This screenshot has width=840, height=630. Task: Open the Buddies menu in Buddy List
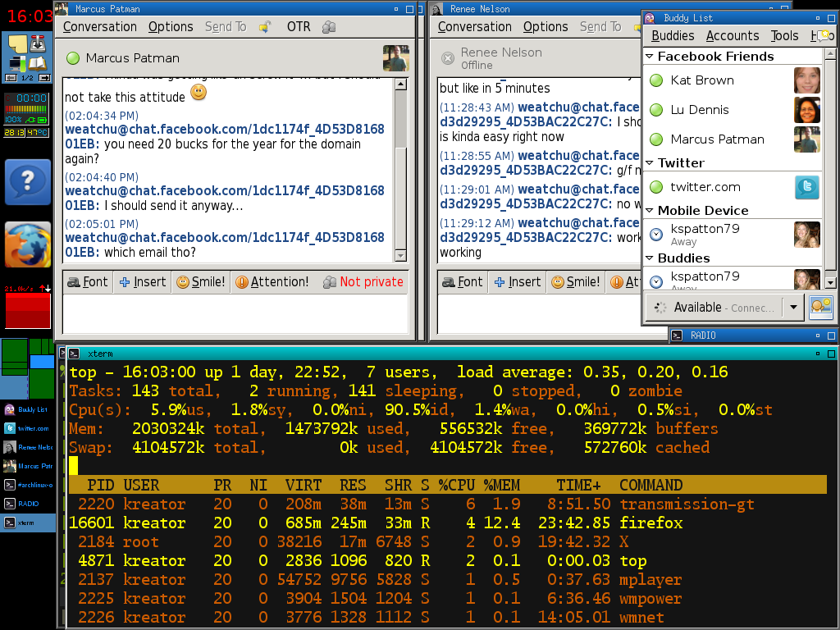point(673,36)
